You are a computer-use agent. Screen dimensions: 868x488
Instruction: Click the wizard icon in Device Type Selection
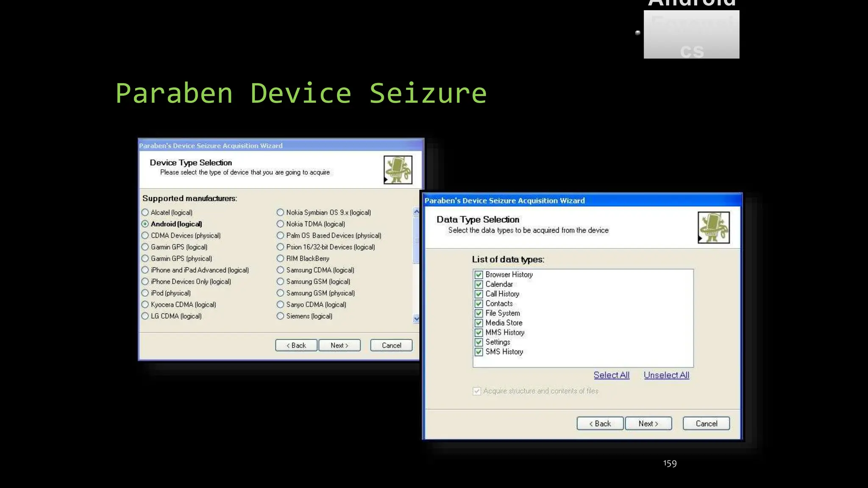point(398,170)
